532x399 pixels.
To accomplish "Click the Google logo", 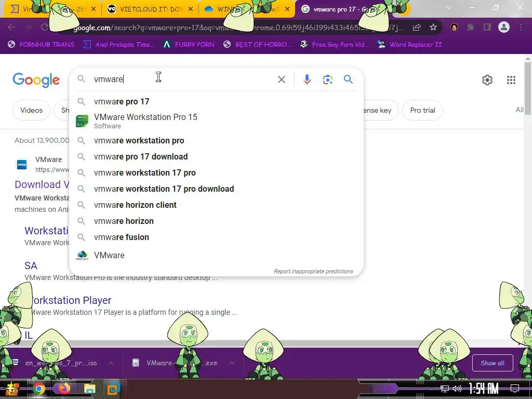I will click(x=36, y=80).
